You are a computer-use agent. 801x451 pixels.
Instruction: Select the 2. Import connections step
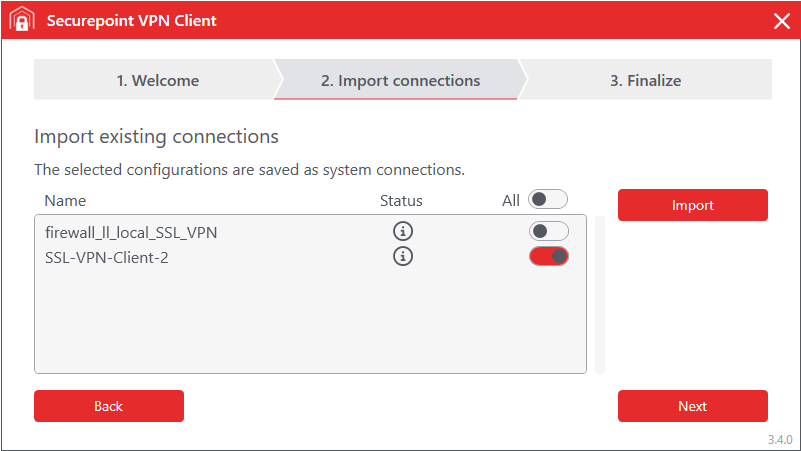(x=400, y=80)
